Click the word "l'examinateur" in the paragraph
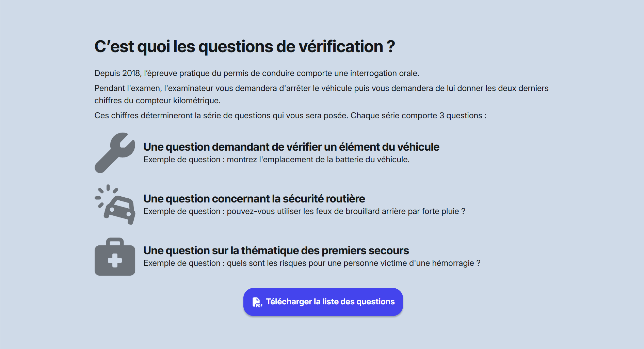This screenshot has height=349, width=644. 188,88
